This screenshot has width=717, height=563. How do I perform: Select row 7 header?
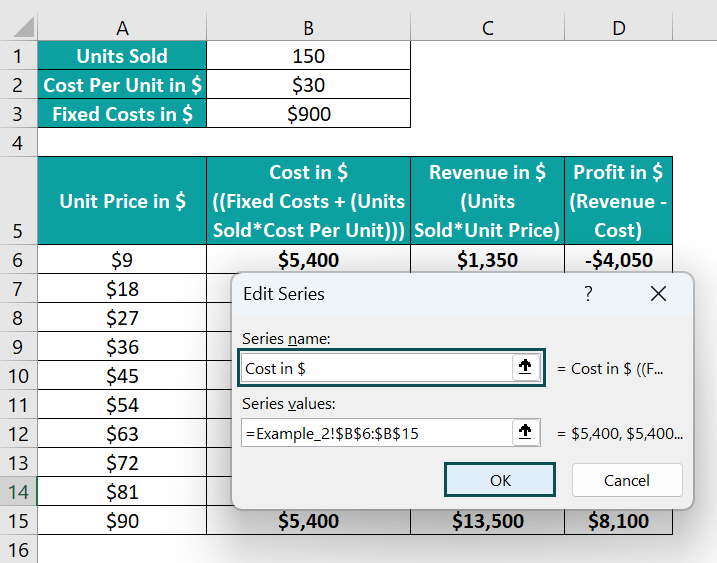pyautogui.click(x=18, y=289)
